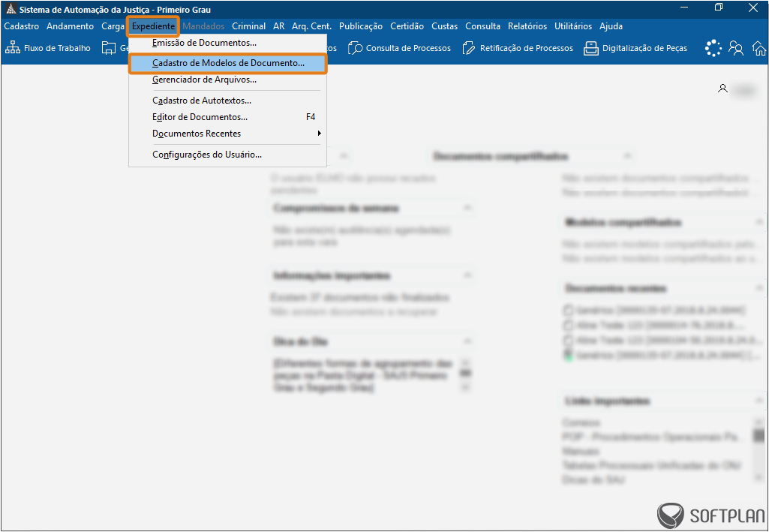
Task: Open the Certidão menu
Action: coord(407,26)
